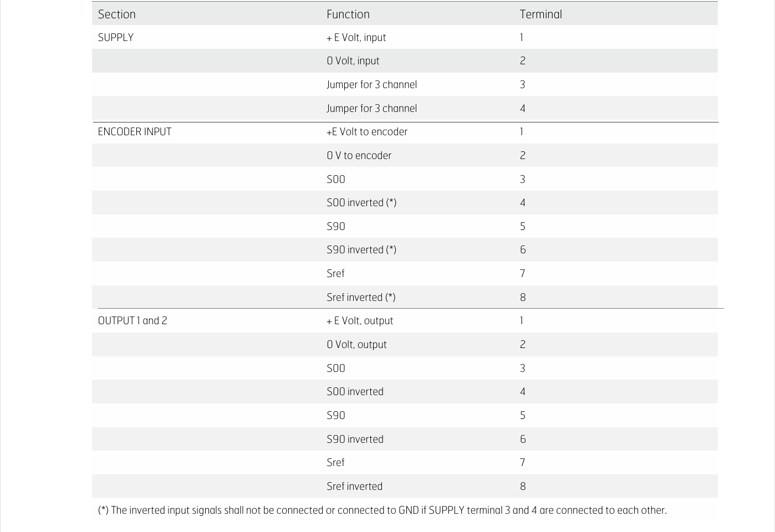
Task: Click the '0 Volt, input' cell
Action: (353, 61)
